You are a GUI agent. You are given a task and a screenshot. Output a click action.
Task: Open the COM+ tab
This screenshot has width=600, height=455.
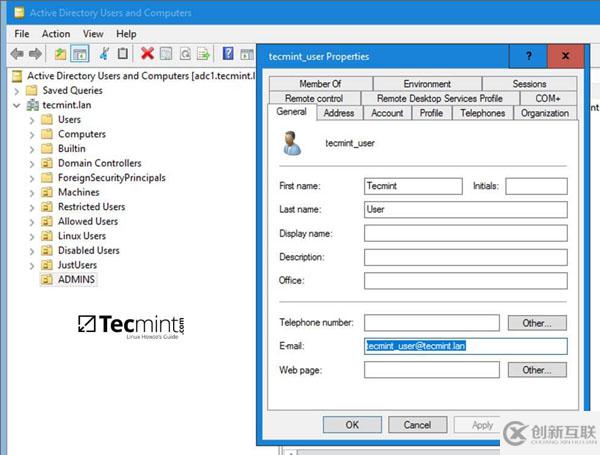pos(548,98)
